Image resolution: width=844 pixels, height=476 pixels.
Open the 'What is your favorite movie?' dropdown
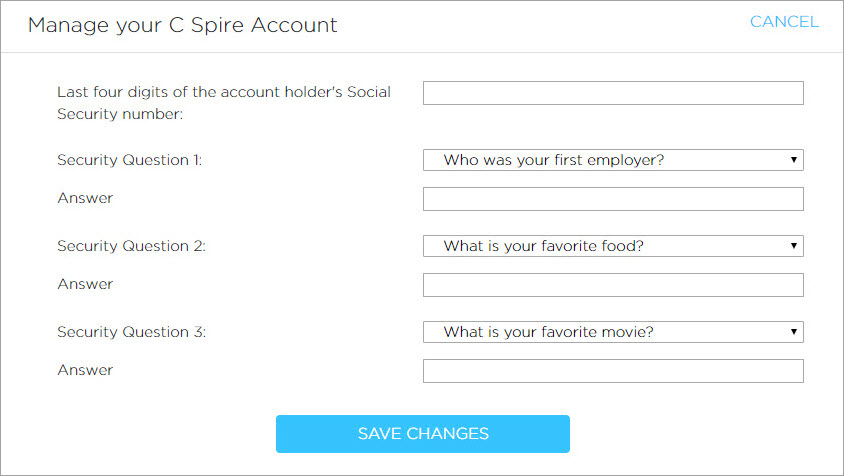pyautogui.click(x=613, y=332)
